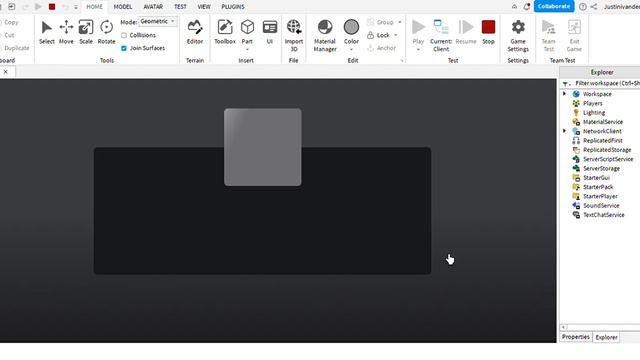This screenshot has width=640, height=360.
Task: Open the Properties panel tab
Action: 576,337
